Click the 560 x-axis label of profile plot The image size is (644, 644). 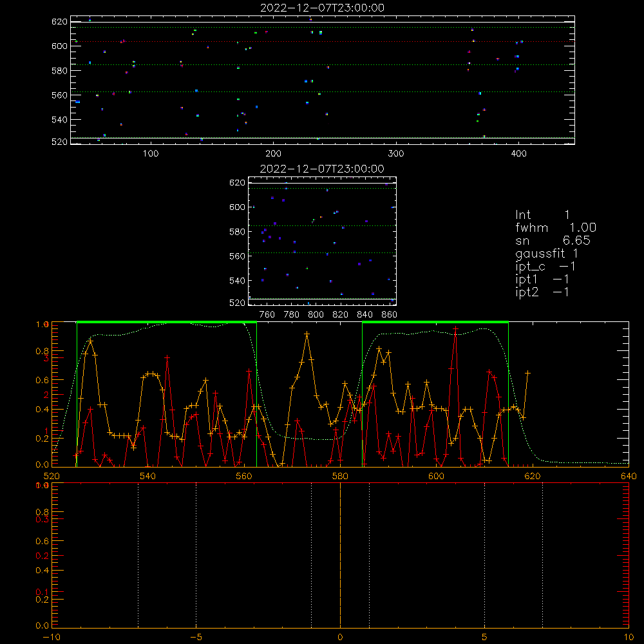pyautogui.click(x=244, y=476)
